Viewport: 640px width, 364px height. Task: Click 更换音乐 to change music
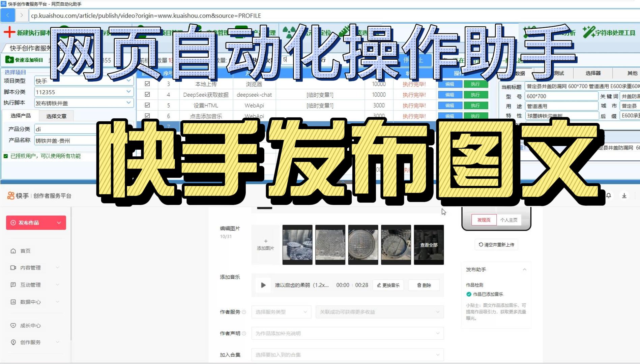pyautogui.click(x=388, y=285)
